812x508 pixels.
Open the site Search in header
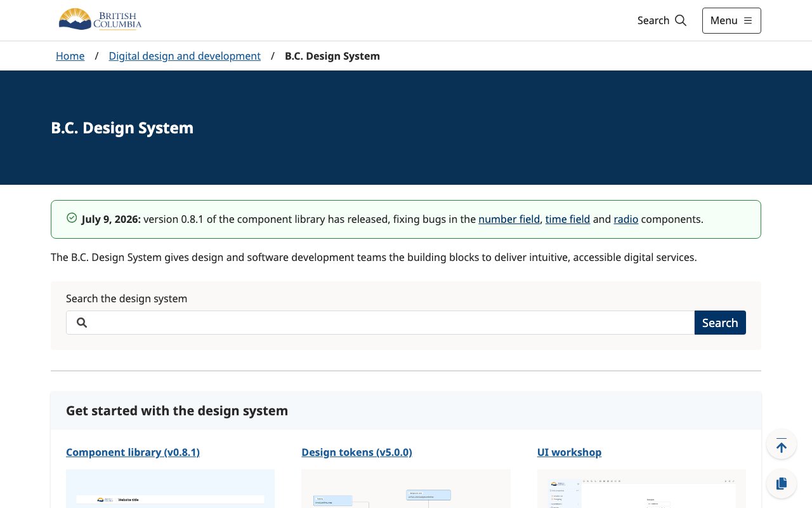point(662,20)
